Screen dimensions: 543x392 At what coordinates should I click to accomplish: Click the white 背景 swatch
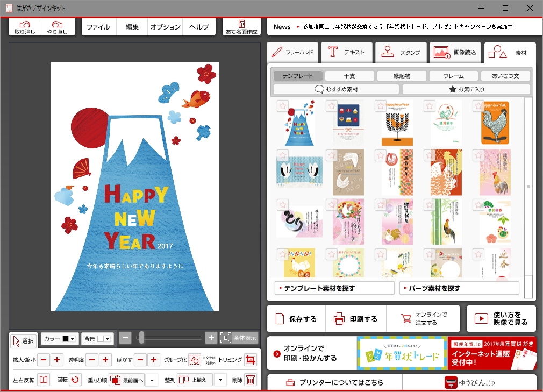(101, 339)
